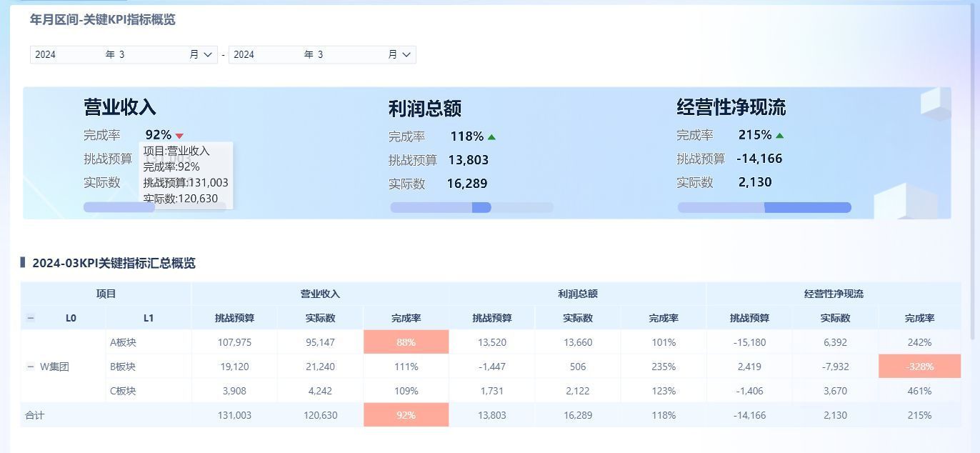This screenshot has height=453, width=980.
Task: Click the green up arrow beside 118%
Action: (491, 137)
